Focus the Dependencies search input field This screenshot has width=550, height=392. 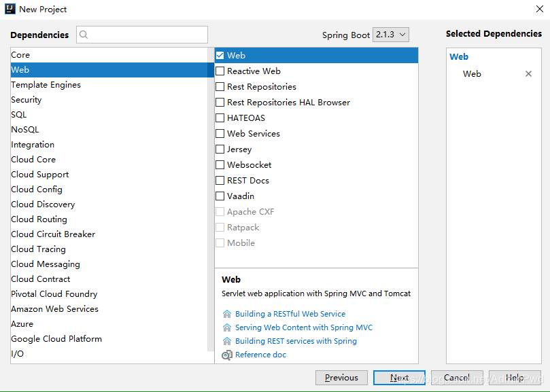click(142, 35)
